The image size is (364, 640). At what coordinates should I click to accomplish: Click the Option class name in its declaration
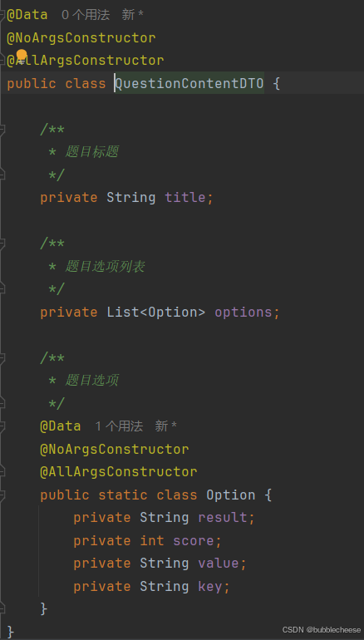pos(231,495)
